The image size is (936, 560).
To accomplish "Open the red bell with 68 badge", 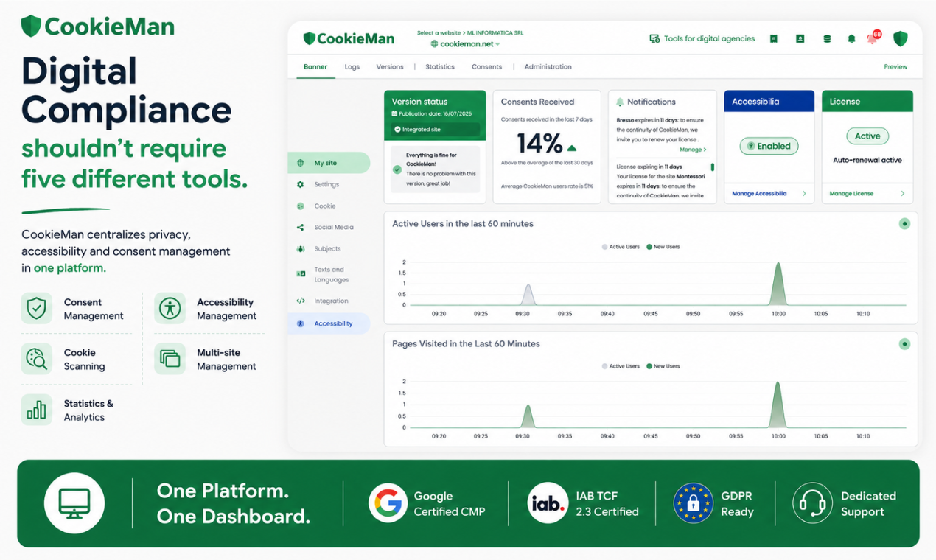I will [x=873, y=37].
